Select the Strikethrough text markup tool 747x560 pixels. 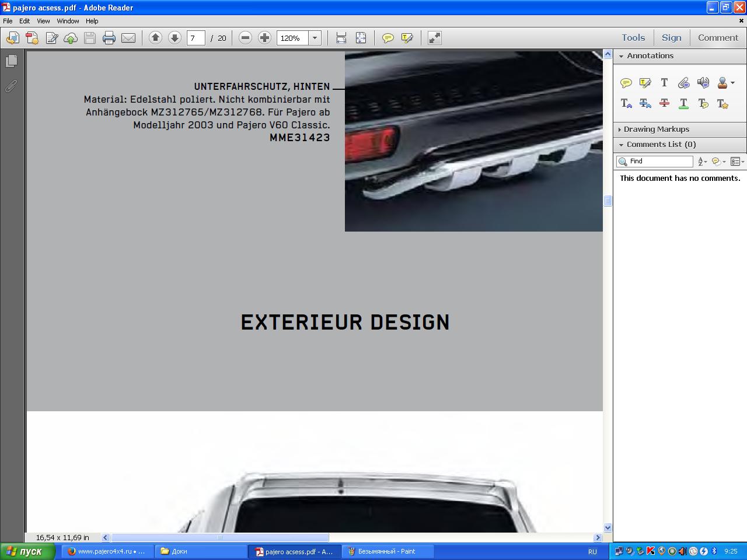(x=664, y=103)
